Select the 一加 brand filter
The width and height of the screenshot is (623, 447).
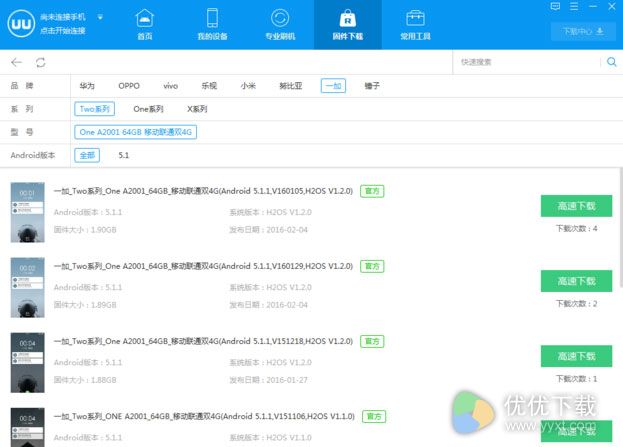333,86
